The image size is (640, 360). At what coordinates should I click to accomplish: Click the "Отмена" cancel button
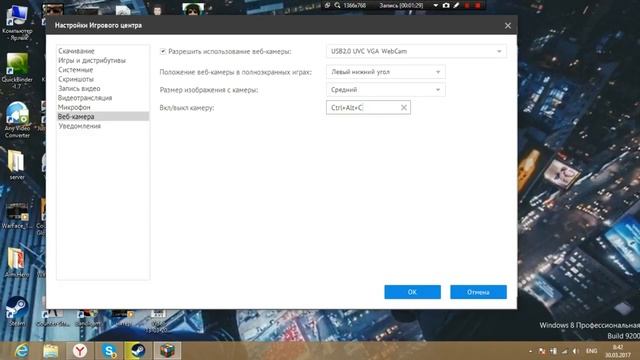coord(478,292)
